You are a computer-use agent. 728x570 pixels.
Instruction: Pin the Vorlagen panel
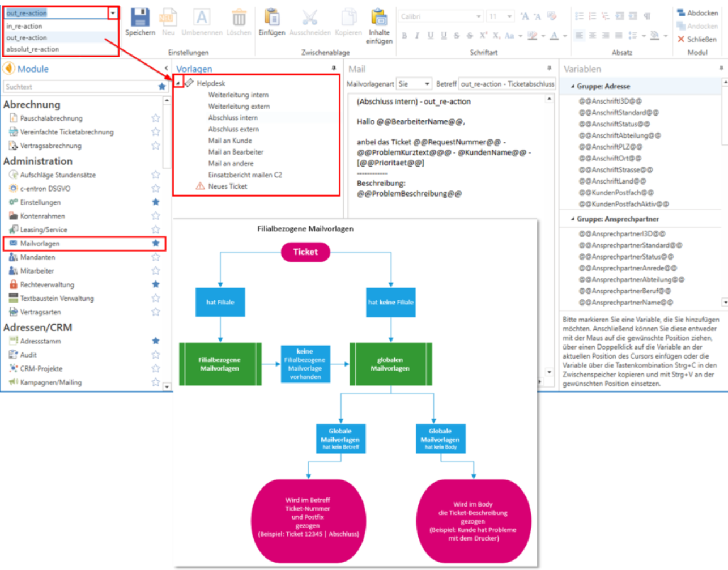334,68
